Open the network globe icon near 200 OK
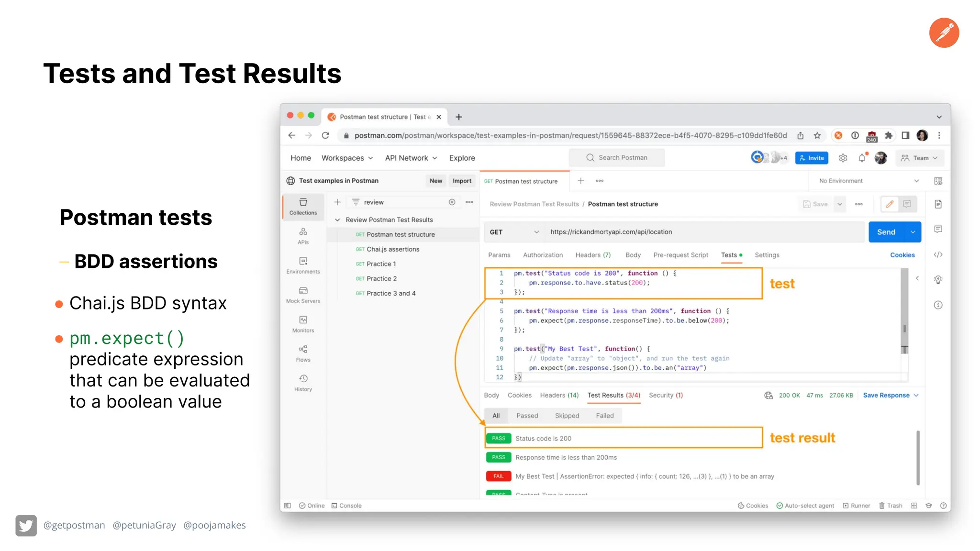Image resolution: width=980 pixels, height=551 pixels. [x=768, y=395]
